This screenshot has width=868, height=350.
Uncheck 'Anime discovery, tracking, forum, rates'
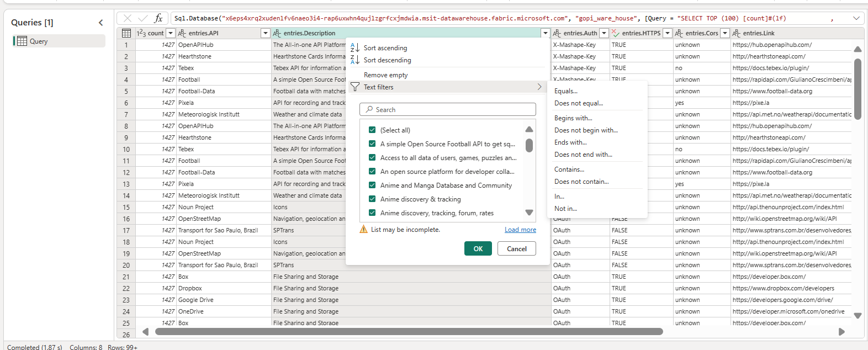372,213
